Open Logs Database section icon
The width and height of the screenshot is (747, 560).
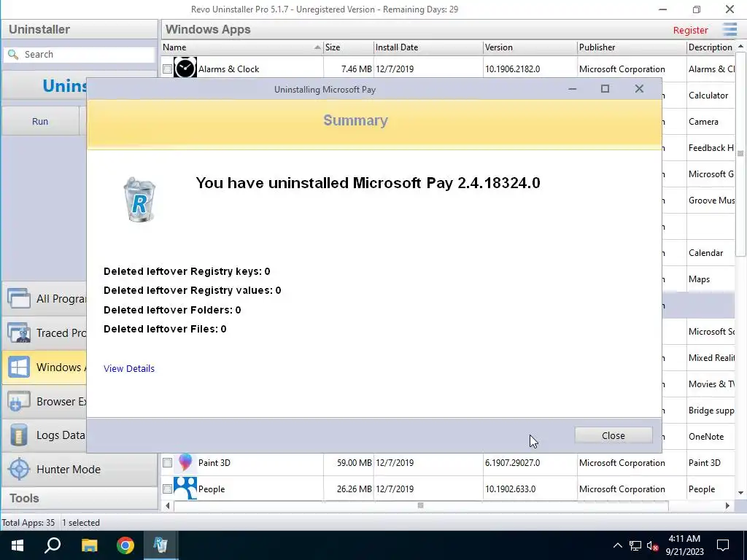18,435
